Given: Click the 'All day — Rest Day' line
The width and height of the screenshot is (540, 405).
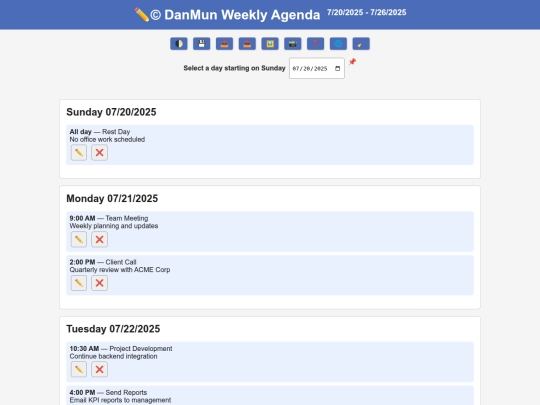Looking at the screenshot, I should coord(100,132).
